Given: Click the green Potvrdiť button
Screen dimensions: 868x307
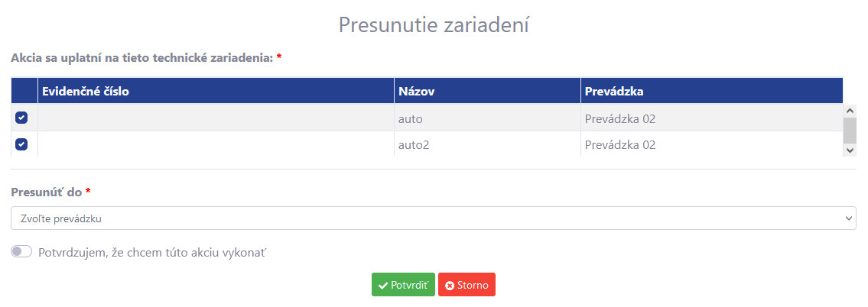Looking at the screenshot, I should tap(403, 285).
